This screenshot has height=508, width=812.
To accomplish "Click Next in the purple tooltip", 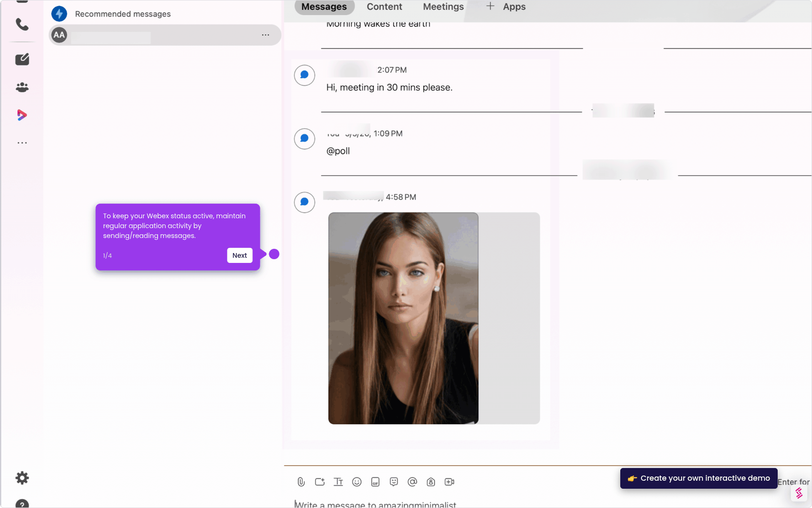I will click(x=240, y=255).
